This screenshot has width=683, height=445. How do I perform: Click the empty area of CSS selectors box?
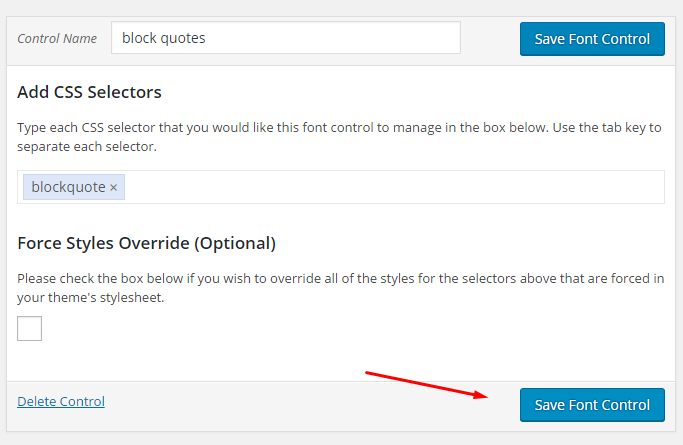coord(392,187)
